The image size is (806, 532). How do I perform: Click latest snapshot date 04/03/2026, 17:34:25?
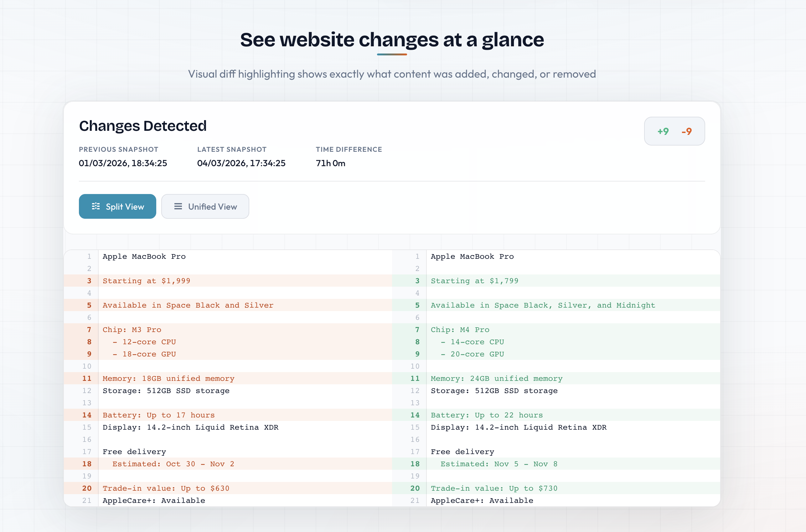click(241, 163)
